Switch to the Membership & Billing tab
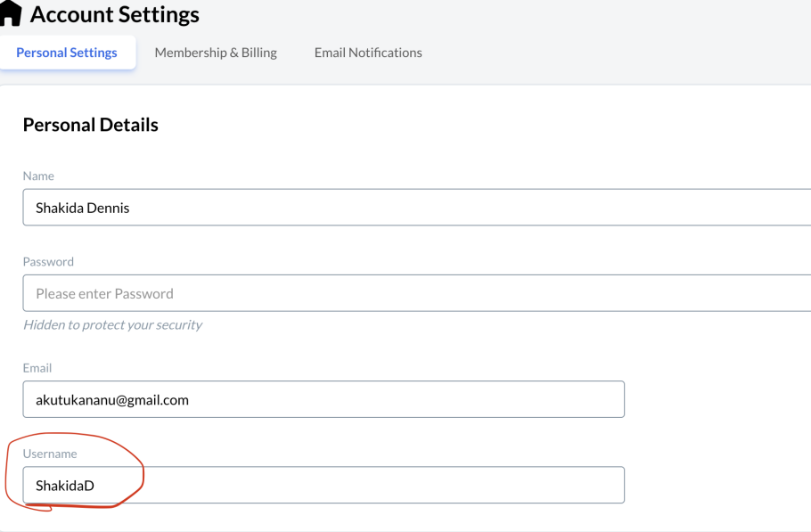 (x=216, y=53)
